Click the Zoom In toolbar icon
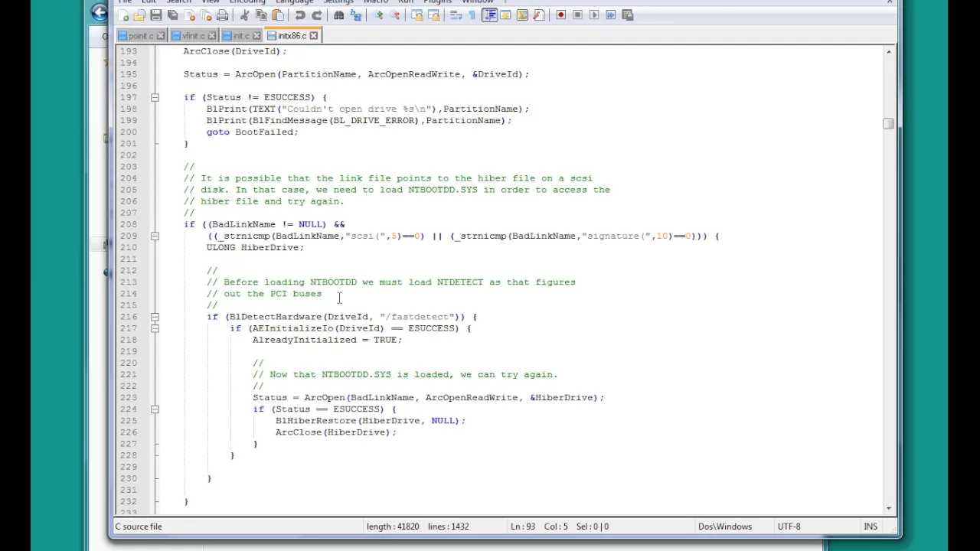980x551 pixels. 378,15
